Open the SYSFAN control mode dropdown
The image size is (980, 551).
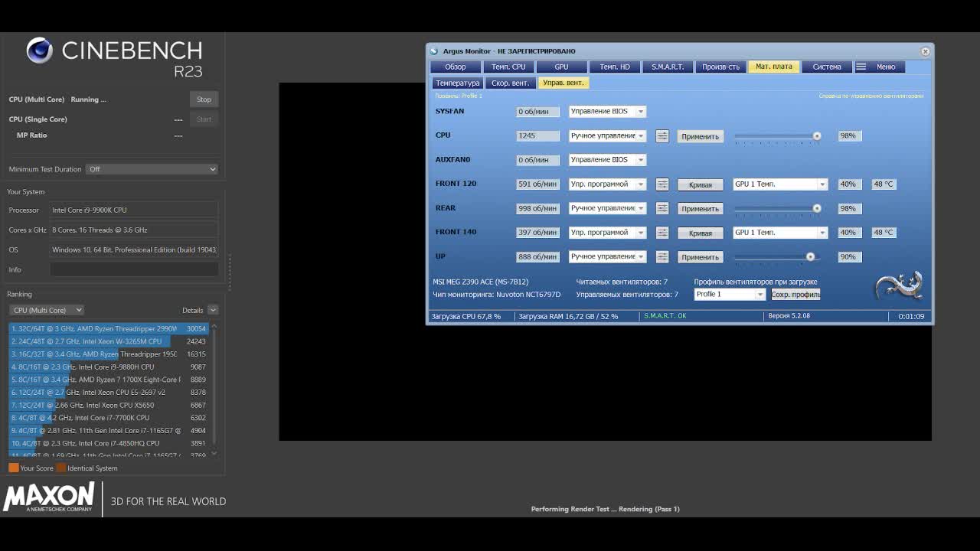pos(607,112)
